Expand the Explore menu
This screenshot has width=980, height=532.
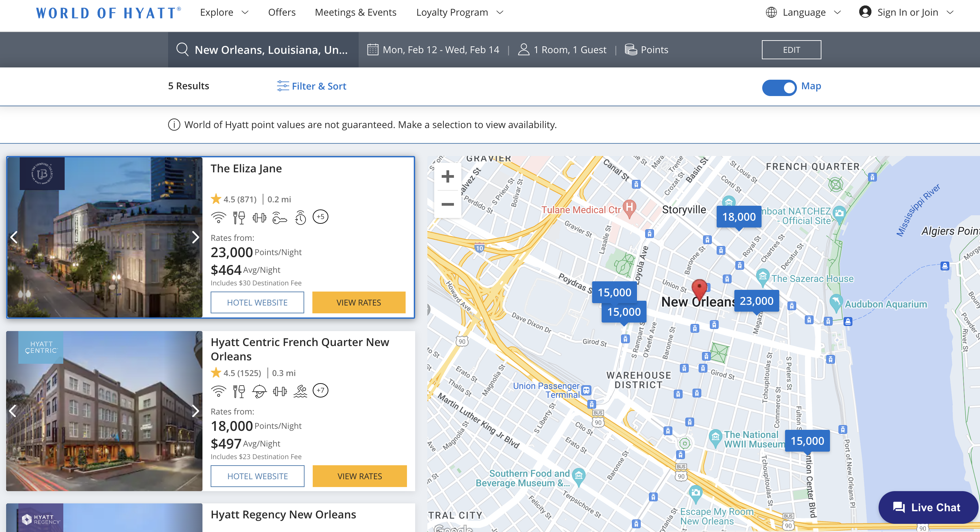pos(224,13)
